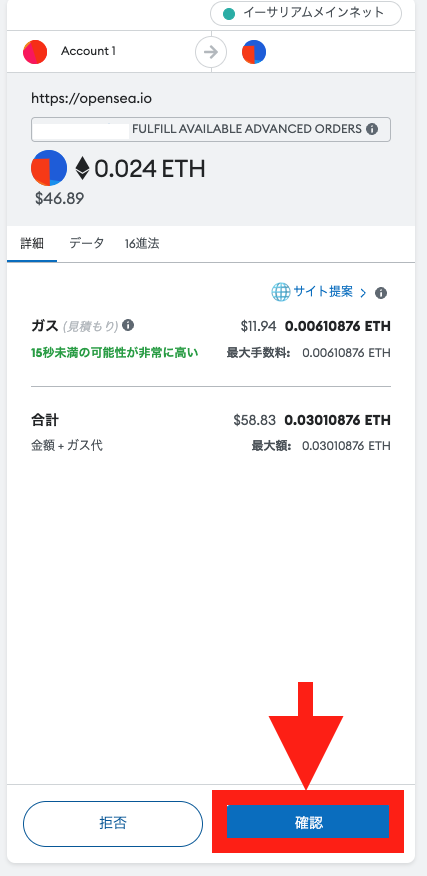Click the recipient account avatar icon

point(254,52)
